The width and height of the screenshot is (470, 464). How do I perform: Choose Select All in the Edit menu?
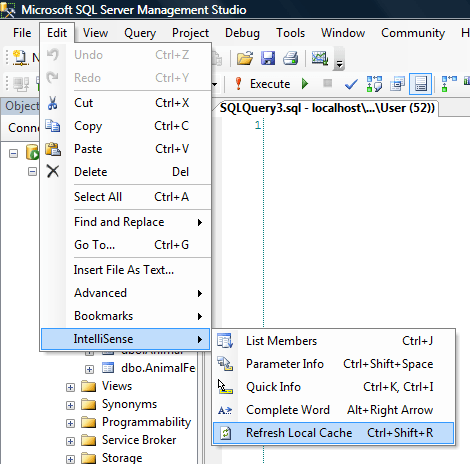click(126, 197)
